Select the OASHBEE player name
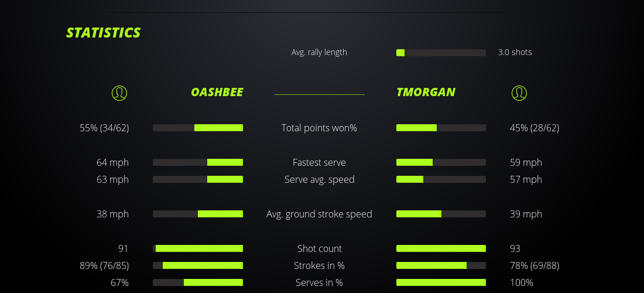 click(217, 92)
